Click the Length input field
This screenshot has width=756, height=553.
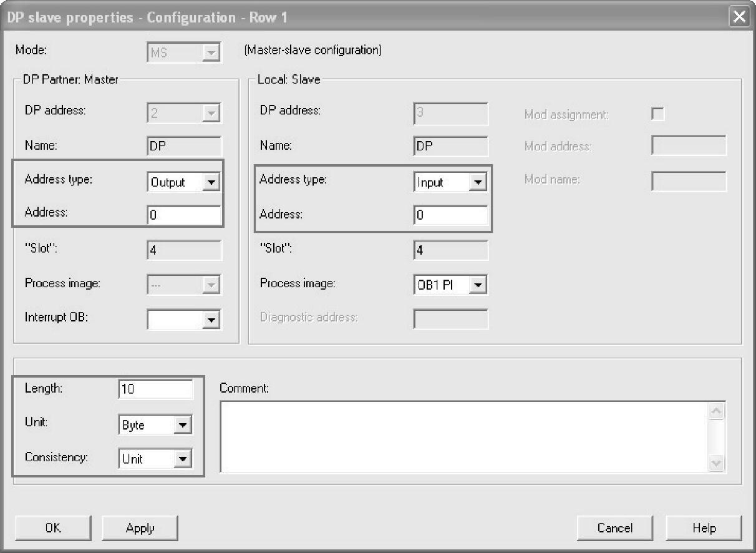[x=155, y=389]
